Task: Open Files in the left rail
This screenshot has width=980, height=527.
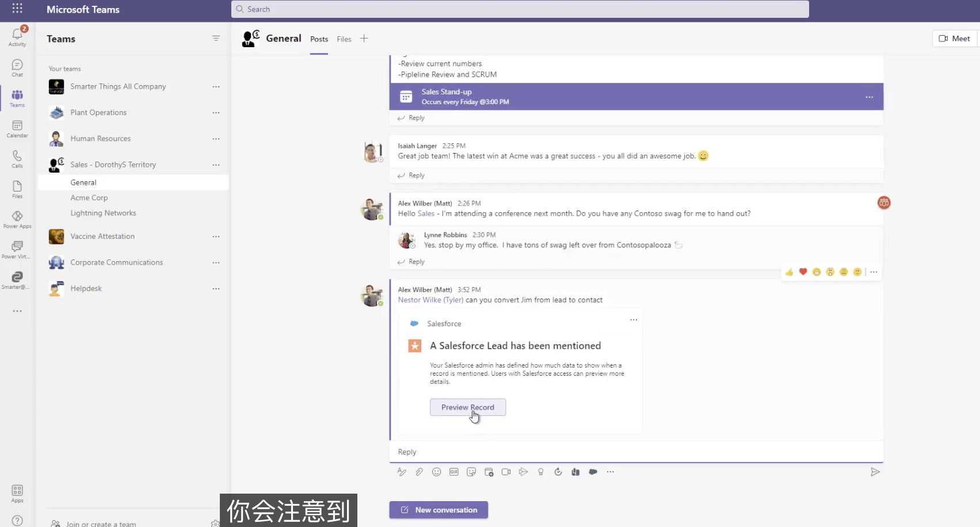Action: pyautogui.click(x=17, y=189)
